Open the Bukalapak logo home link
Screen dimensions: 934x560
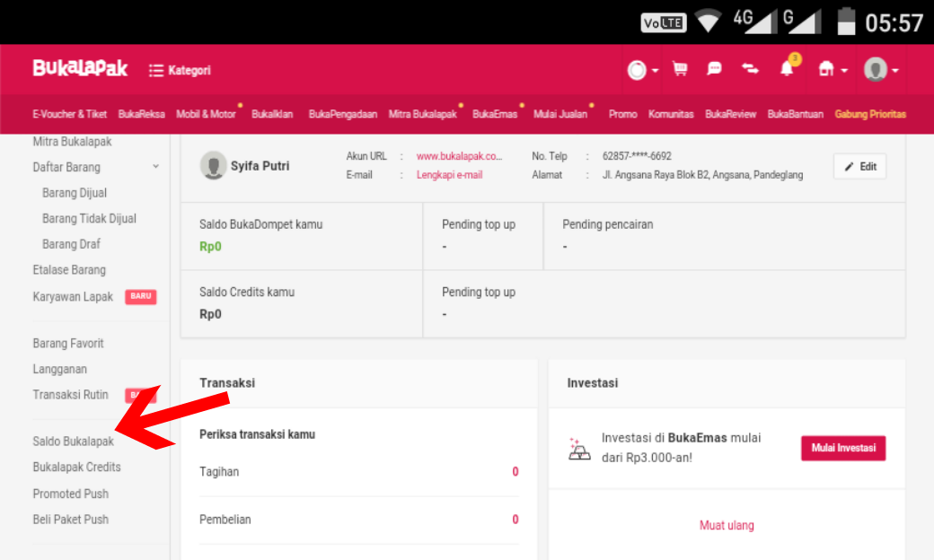80,68
